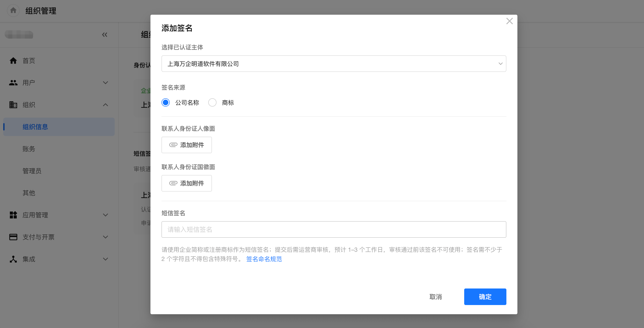Open the 签名命名规范 link
644x328 pixels.
[x=264, y=259]
